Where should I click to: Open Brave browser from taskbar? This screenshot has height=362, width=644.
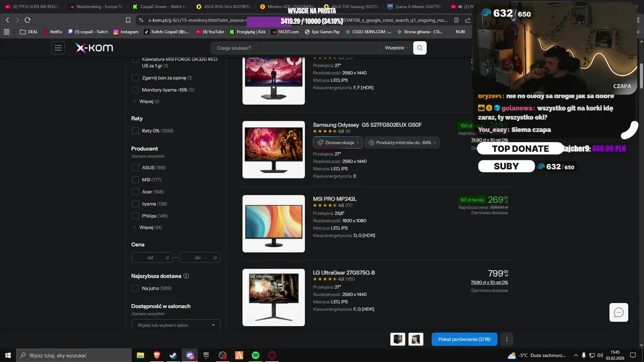coord(156,355)
